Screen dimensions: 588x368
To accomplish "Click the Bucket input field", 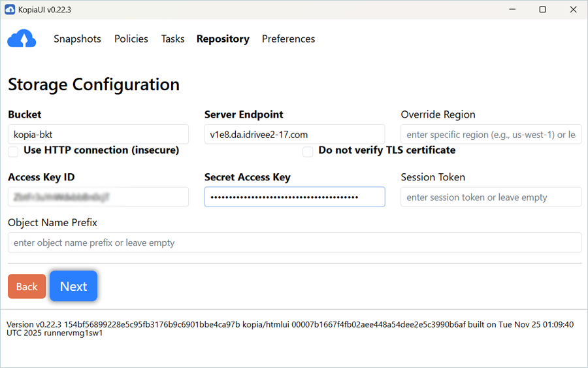I will [98, 135].
